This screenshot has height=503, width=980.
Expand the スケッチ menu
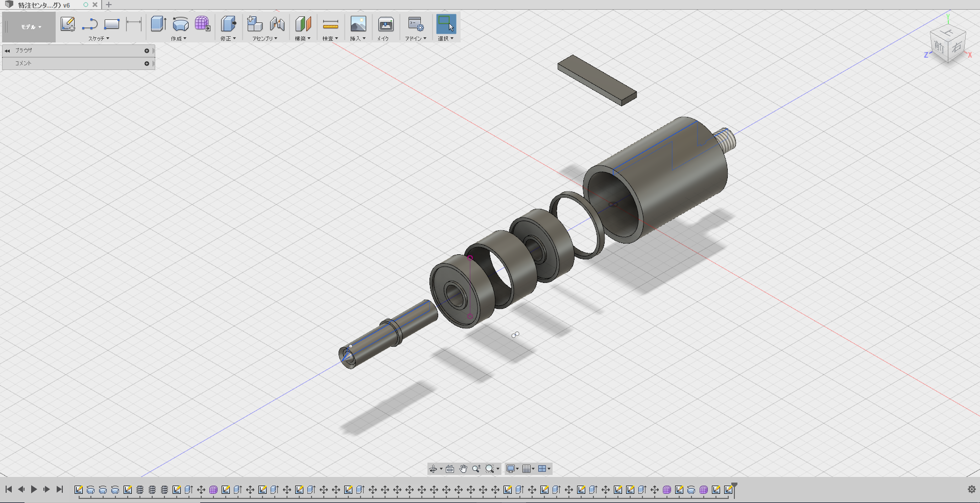[x=99, y=38]
